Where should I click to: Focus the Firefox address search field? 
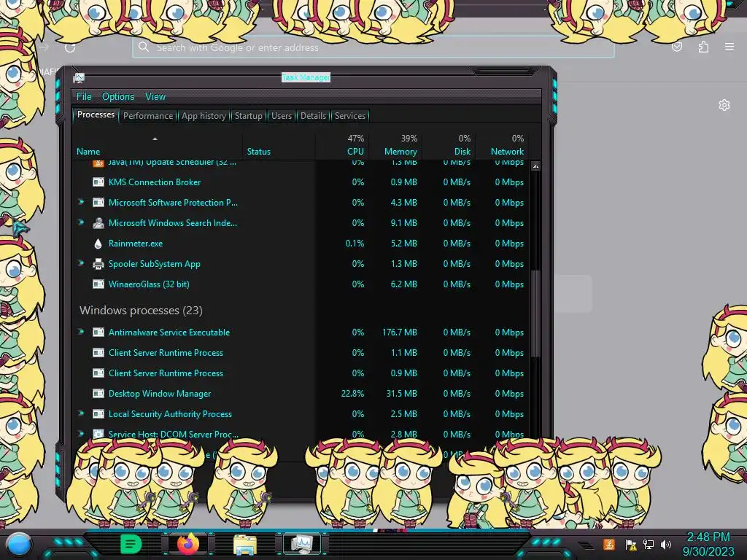[373, 47]
